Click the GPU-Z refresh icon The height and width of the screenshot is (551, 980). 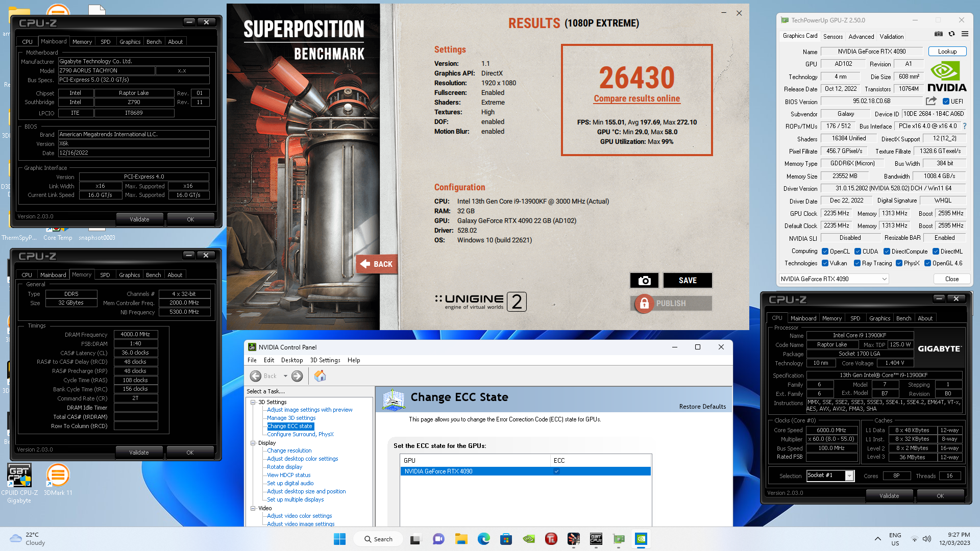[x=951, y=34]
